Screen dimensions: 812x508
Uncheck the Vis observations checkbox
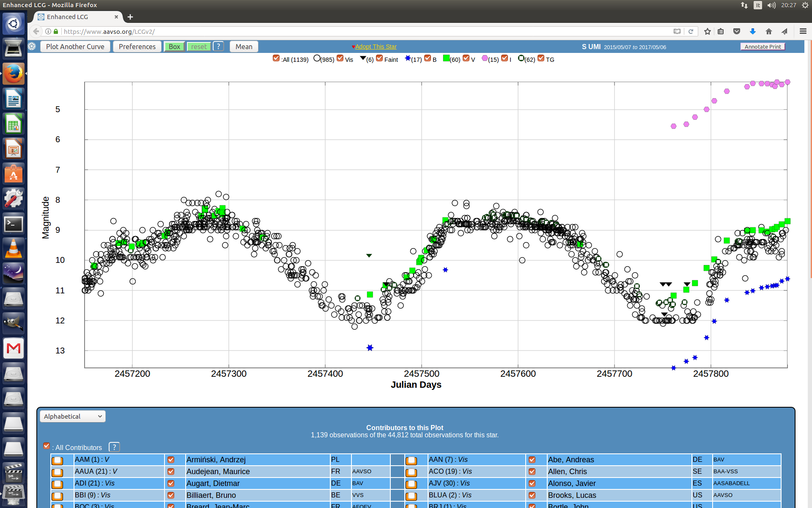pos(340,58)
